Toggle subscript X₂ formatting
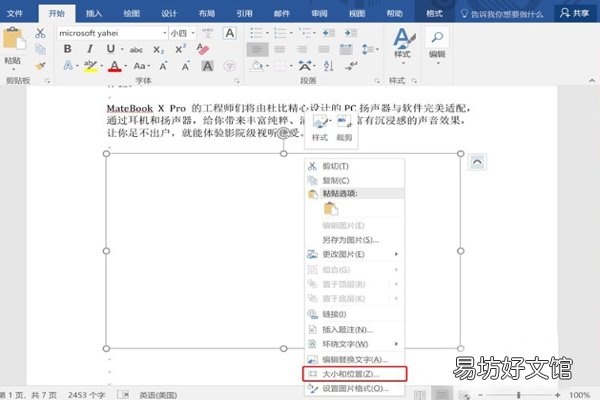600x400 pixels. [158, 50]
